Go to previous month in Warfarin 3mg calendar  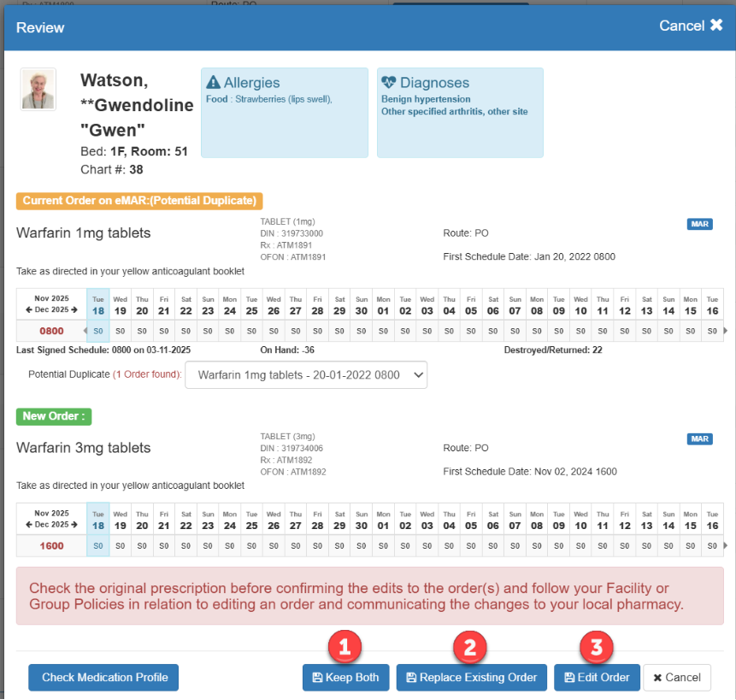tap(28, 525)
